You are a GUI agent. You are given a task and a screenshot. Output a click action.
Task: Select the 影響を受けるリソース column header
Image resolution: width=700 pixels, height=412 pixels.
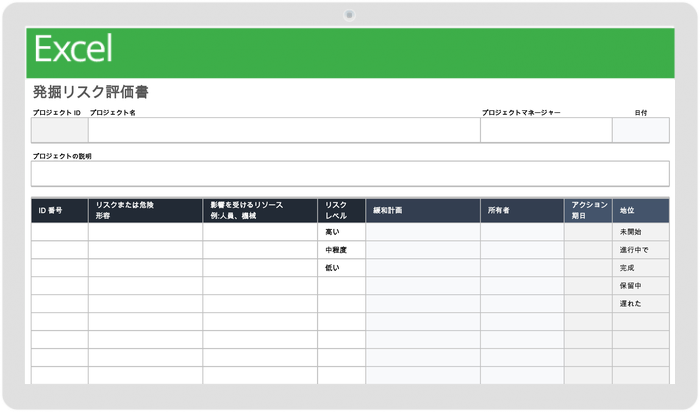[260, 211]
